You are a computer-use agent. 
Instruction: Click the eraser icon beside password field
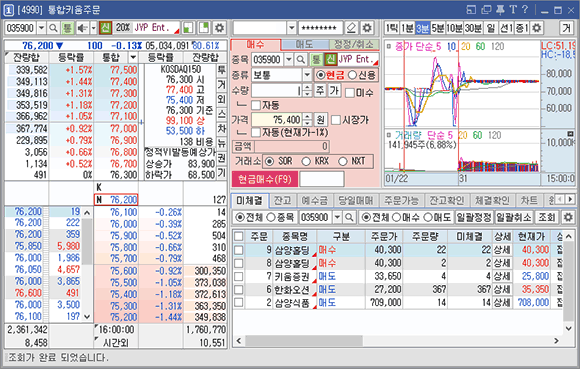(x=351, y=28)
